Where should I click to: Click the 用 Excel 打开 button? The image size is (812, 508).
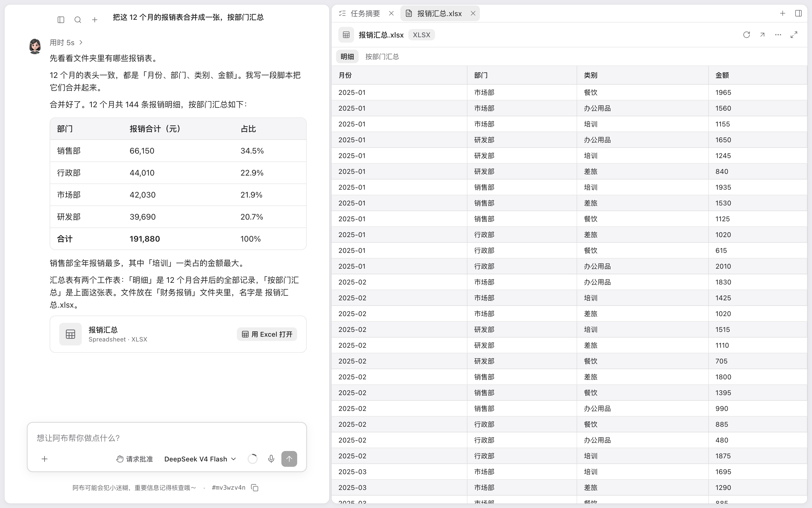(x=267, y=334)
